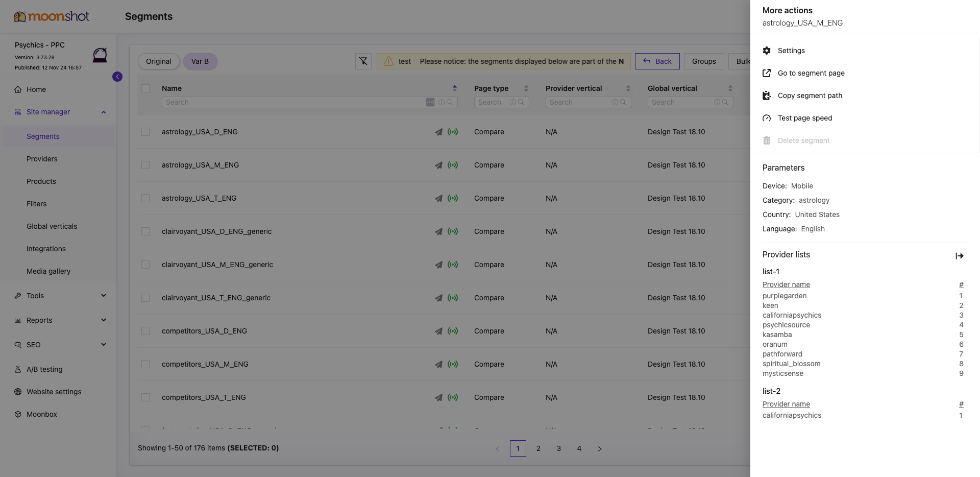This screenshot has width=980, height=477.
Task: Click list-1 Provider name header link
Action: tap(786, 284)
